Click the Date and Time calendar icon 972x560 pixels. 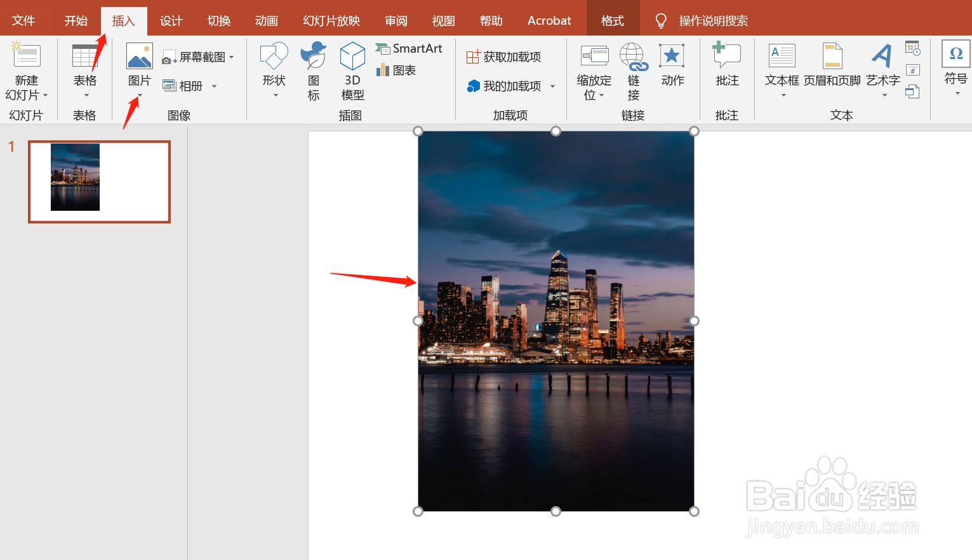tap(913, 48)
